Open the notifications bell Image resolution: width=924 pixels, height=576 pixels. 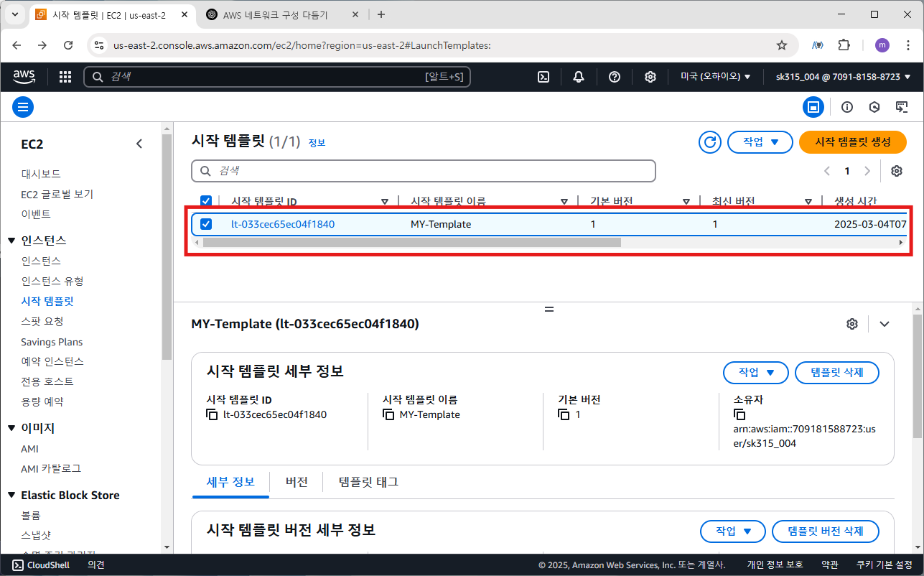(x=579, y=77)
